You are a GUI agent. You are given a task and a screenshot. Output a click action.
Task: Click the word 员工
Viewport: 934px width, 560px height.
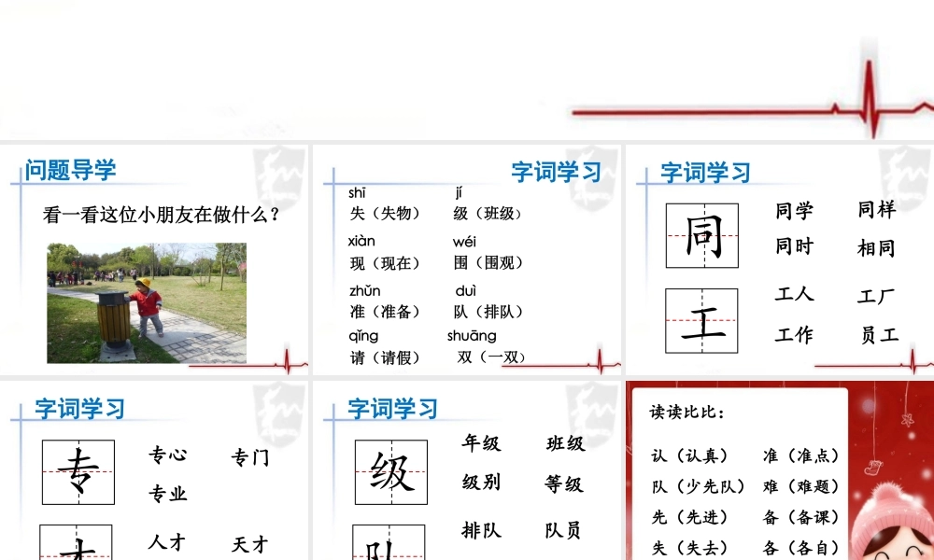879,334
